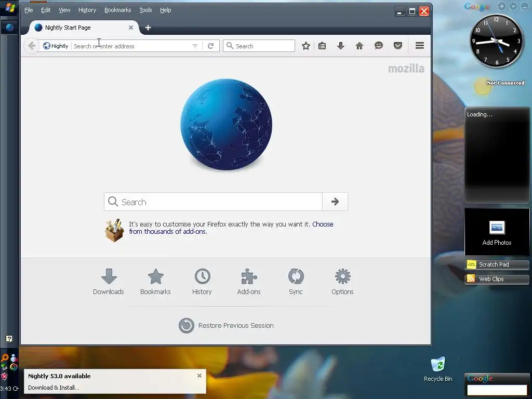Open the Tools menu
The image size is (532, 399).
[x=145, y=10]
